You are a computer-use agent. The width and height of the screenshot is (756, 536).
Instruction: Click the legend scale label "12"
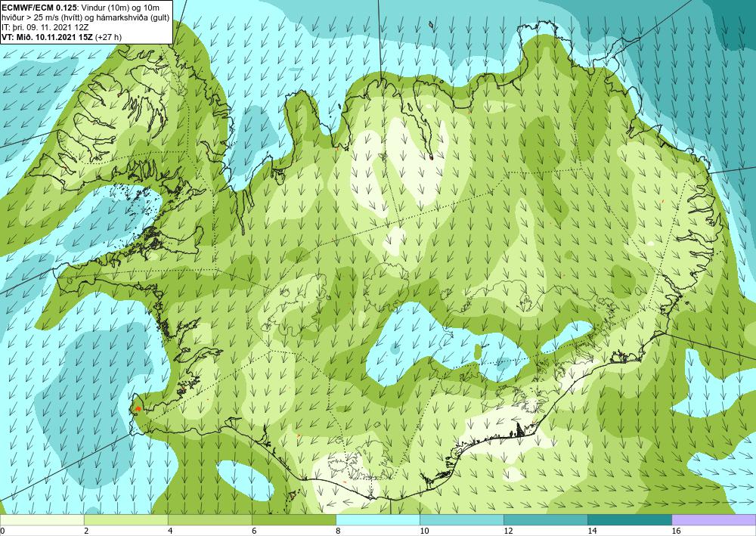click(x=508, y=531)
